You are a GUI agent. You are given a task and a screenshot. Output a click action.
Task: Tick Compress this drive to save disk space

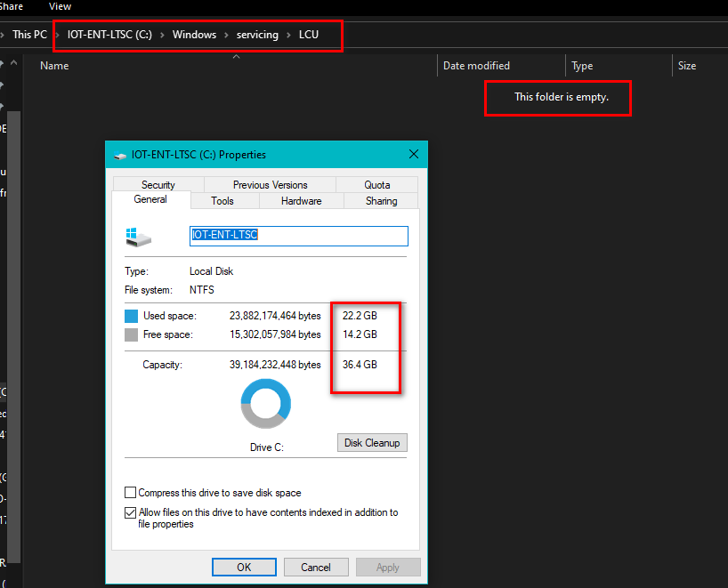pos(131,493)
